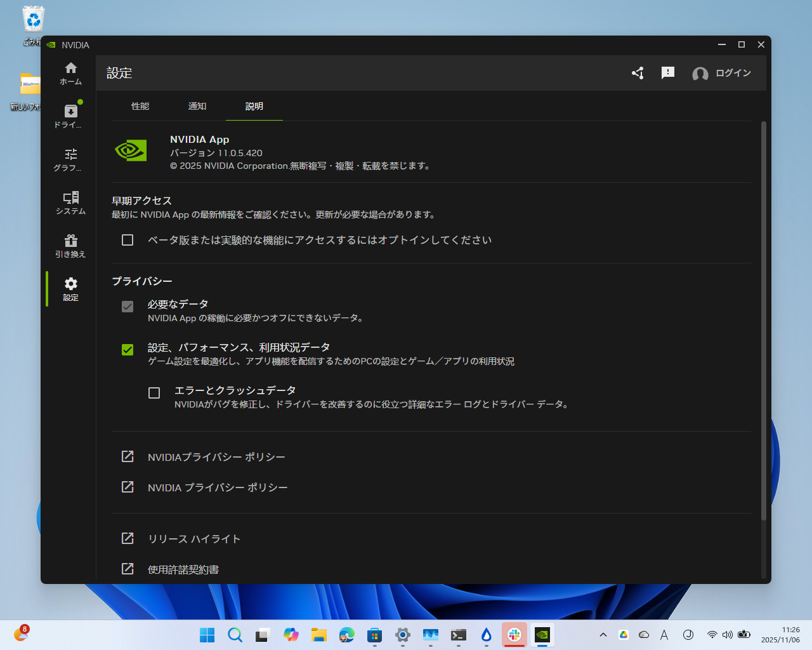Click the NVIDIA App icon on the taskbar
The height and width of the screenshot is (650, 812).
(x=541, y=634)
